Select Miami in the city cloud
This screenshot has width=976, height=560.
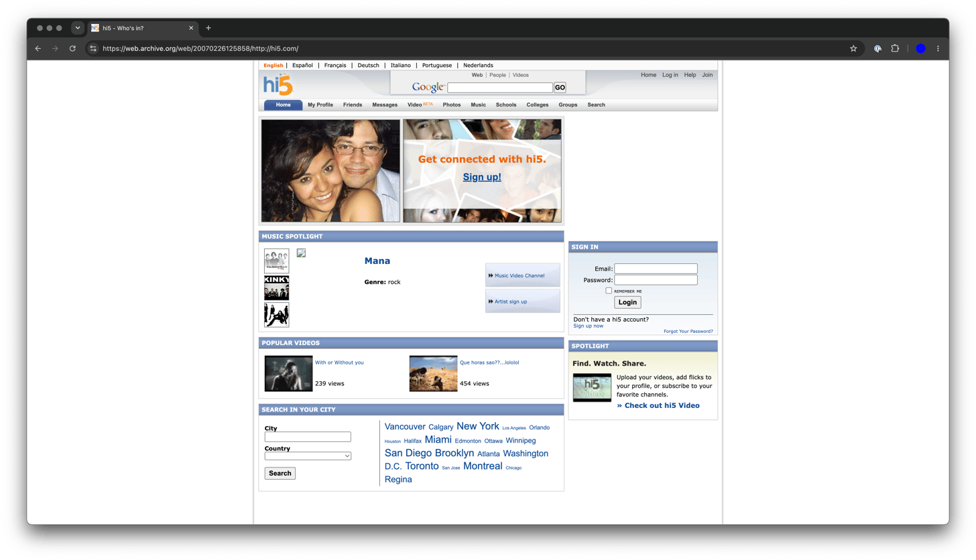438,439
